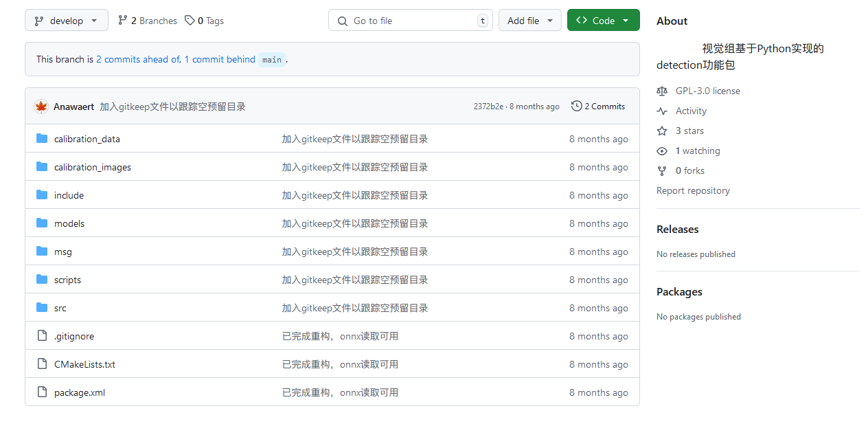868x424 pixels.
Task: Click the file icon for package.xml
Action: pyautogui.click(x=42, y=392)
